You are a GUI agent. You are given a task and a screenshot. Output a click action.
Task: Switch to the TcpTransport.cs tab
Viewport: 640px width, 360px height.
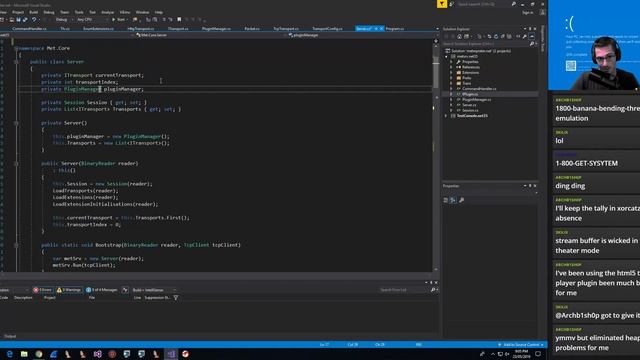pyautogui.click(x=286, y=29)
